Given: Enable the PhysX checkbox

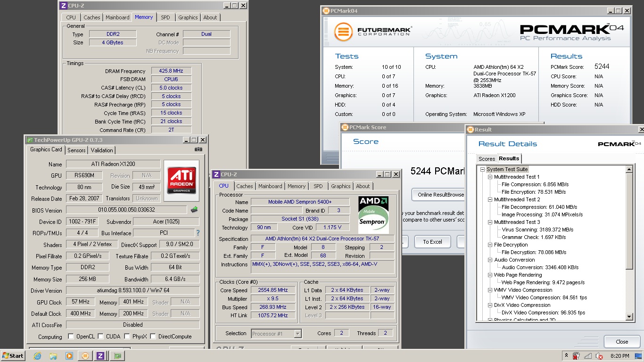Looking at the screenshot, I should pyautogui.click(x=127, y=337).
